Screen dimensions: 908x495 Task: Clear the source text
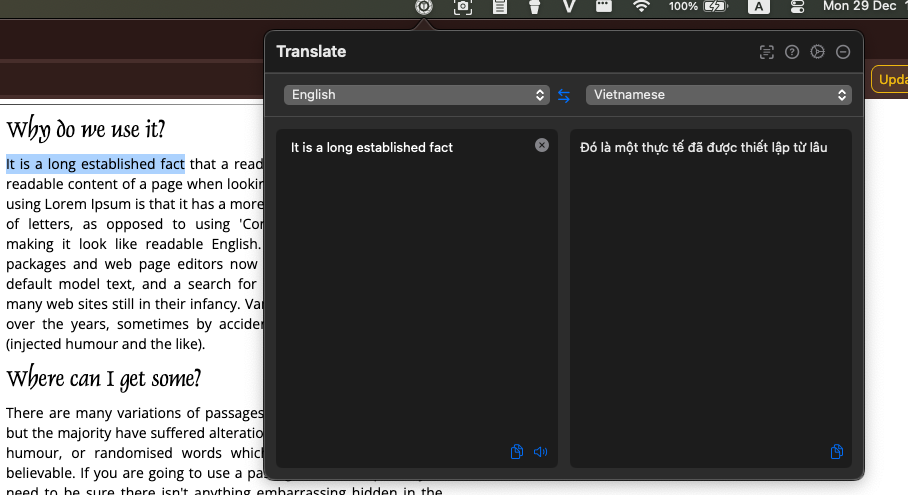click(x=541, y=145)
